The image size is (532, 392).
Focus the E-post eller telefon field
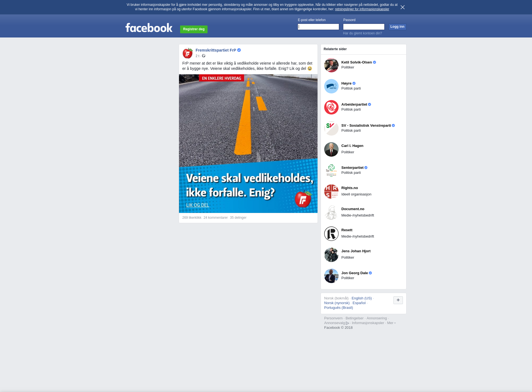pos(318,27)
